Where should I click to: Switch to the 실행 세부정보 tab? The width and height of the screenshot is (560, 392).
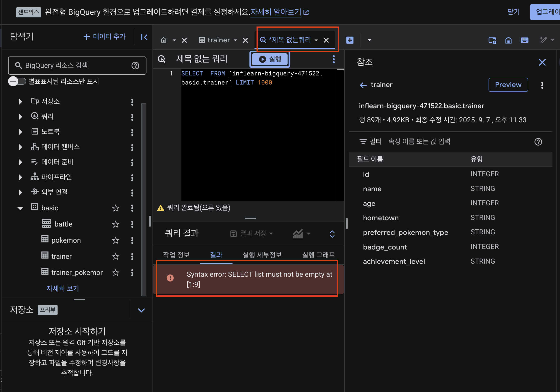(262, 255)
